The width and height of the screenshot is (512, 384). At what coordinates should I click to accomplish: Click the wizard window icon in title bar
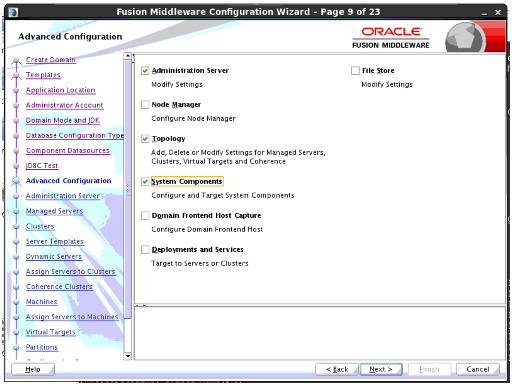click(x=13, y=12)
